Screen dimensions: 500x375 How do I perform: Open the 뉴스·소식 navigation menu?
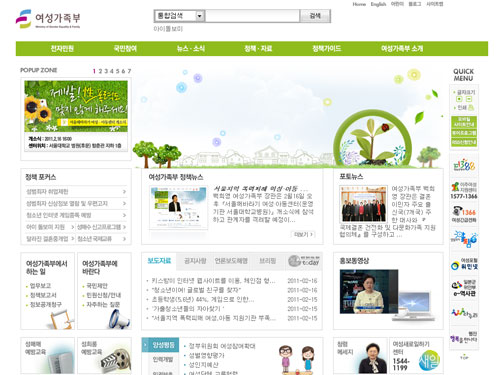[x=191, y=49]
